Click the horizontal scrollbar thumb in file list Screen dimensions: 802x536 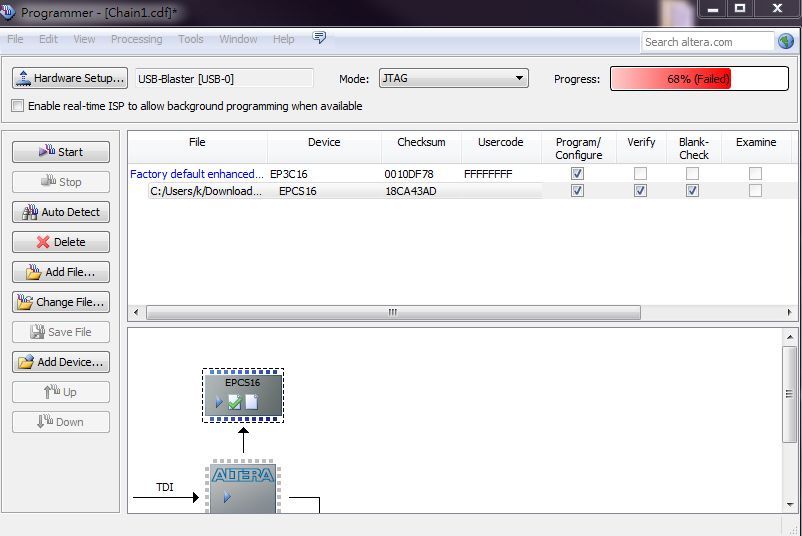tap(393, 312)
